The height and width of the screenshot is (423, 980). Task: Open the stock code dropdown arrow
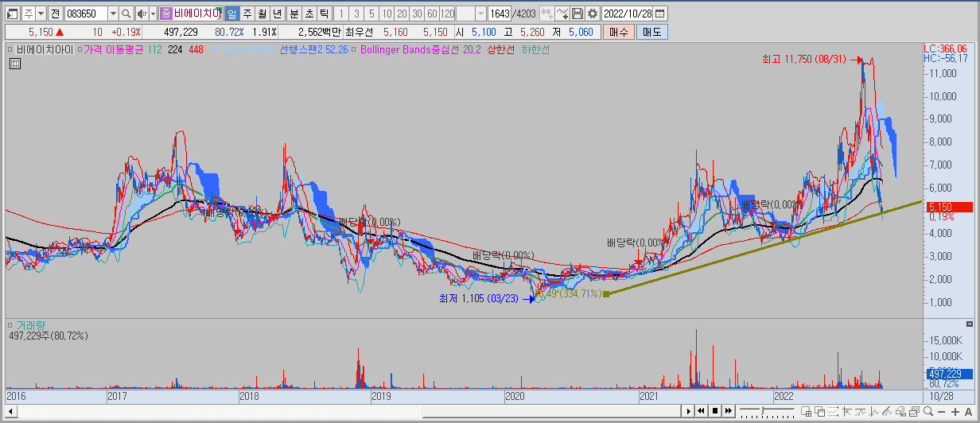point(112,14)
